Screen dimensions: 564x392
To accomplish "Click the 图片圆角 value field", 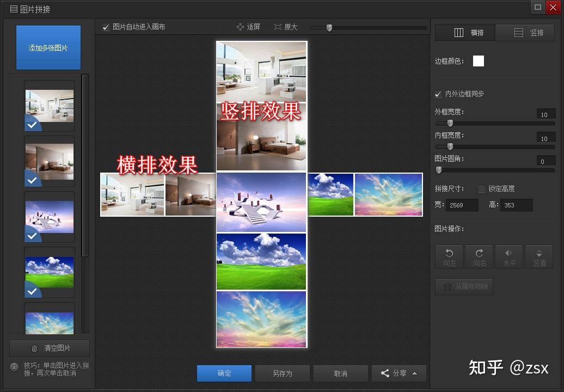I will 546,161.
